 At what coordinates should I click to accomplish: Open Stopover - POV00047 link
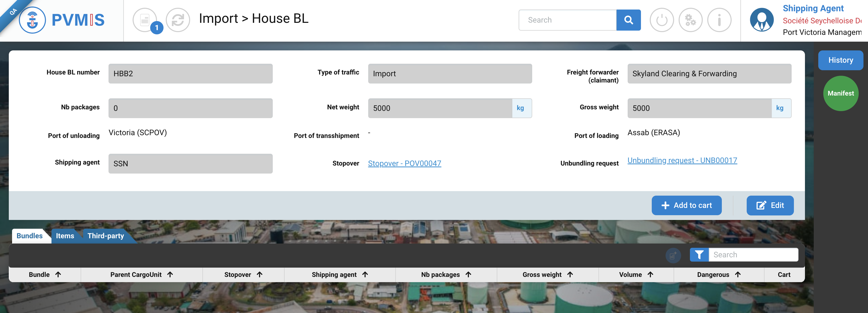point(404,164)
